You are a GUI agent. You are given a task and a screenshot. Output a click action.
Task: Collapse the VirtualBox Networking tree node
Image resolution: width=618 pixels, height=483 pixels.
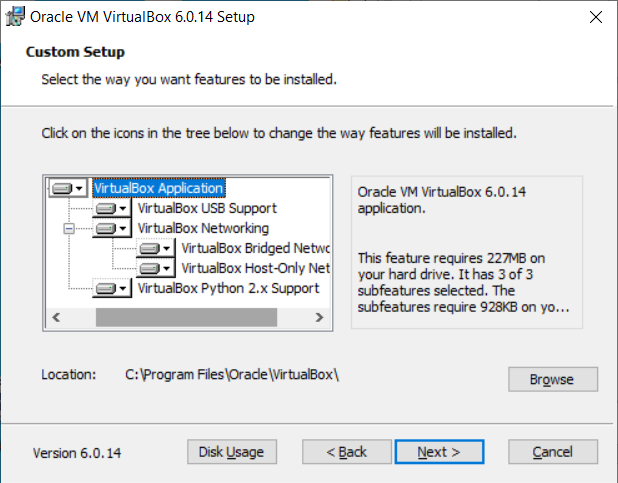pyautogui.click(x=69, y=228)
